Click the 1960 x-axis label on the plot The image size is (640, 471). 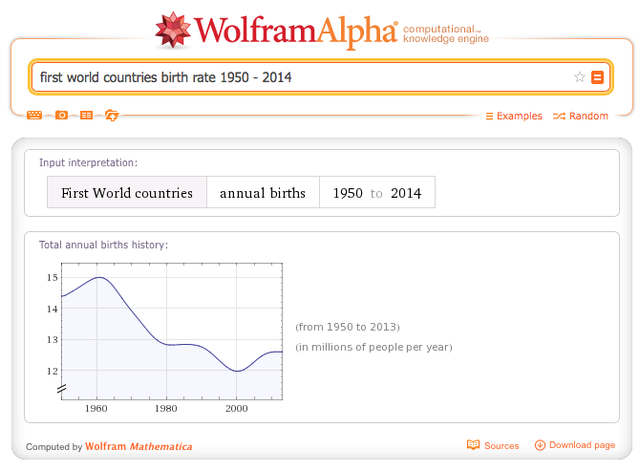(96, 409)
